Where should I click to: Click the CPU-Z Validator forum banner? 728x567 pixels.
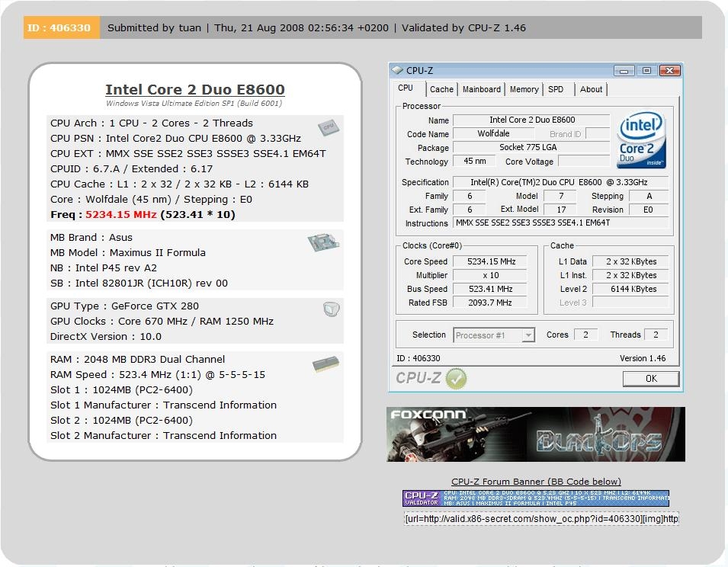[535, 498]
